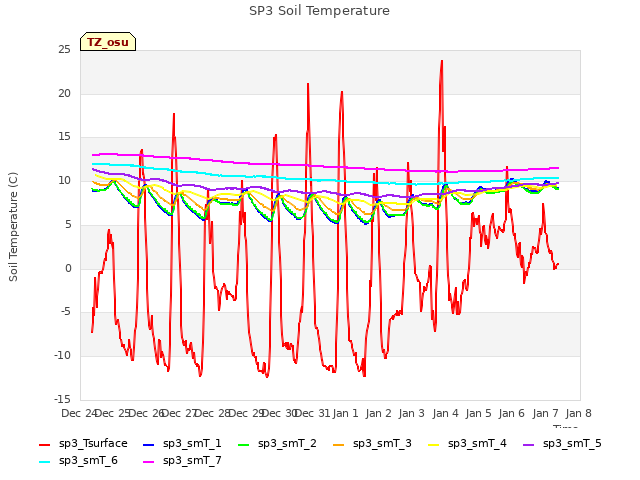Click blue sp3_smT_1 legend color swatch

point(149,445)
